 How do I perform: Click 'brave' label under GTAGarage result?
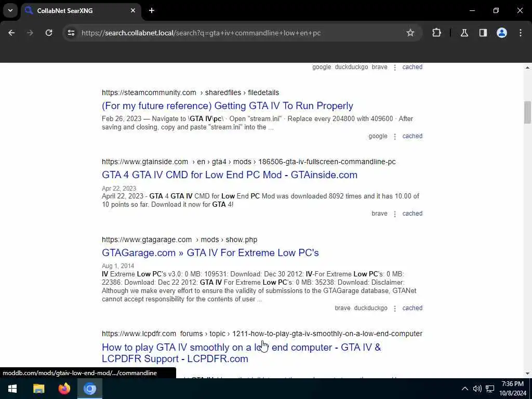[x=342, y=308]
